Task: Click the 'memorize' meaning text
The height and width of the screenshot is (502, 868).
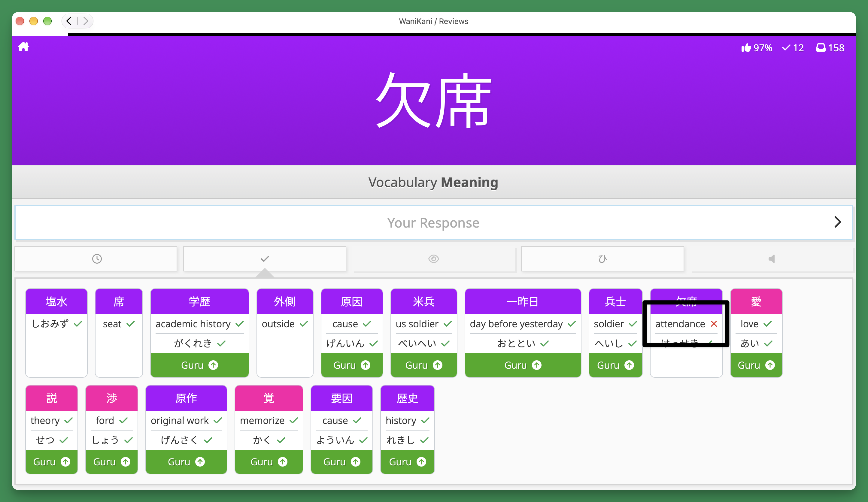Action: 262,421
